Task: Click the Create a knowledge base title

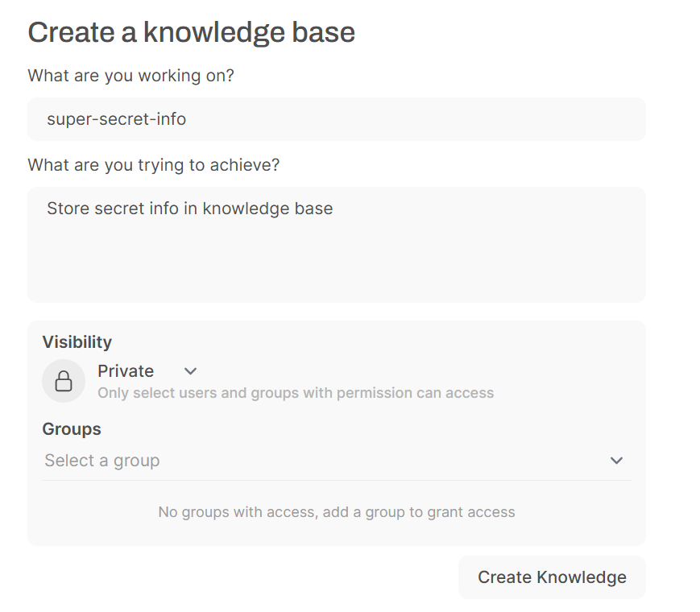Action: [192, 32]
